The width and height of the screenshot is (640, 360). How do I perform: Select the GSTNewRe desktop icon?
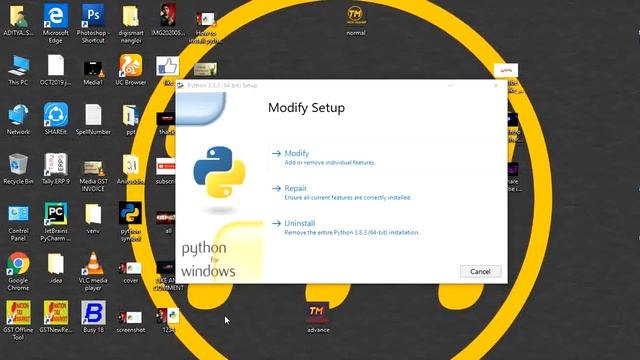pyautogui.click(x=56, y=318)
